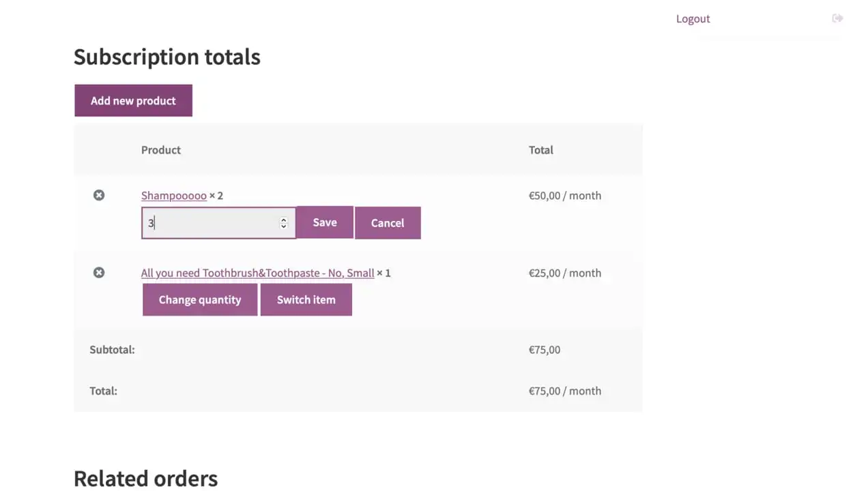Image resolution: width=868 pixels, height=491 pixels.
Task: Decrease quantity with the down arrow
Action: tap(284, 226)
